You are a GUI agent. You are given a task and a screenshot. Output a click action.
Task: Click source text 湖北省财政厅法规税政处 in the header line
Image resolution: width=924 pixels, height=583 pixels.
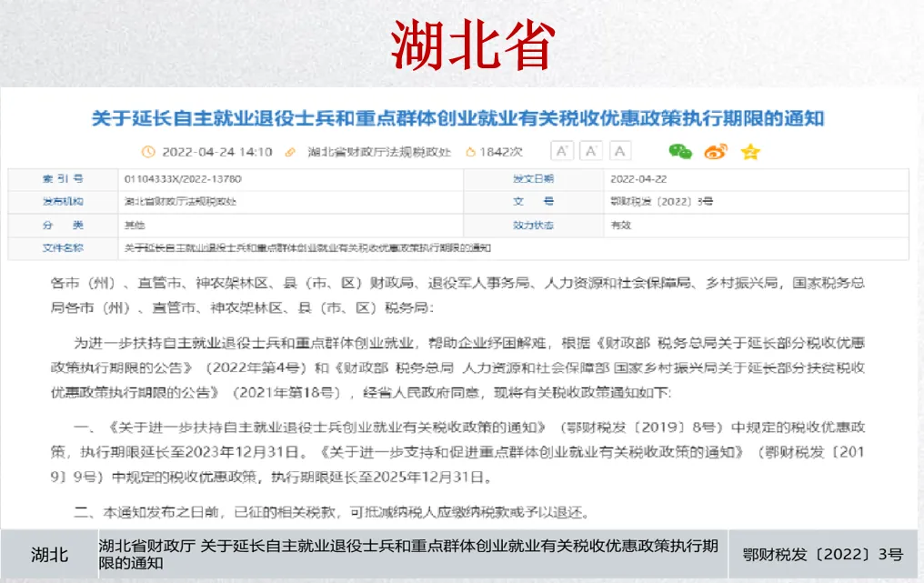pos(379,152)
